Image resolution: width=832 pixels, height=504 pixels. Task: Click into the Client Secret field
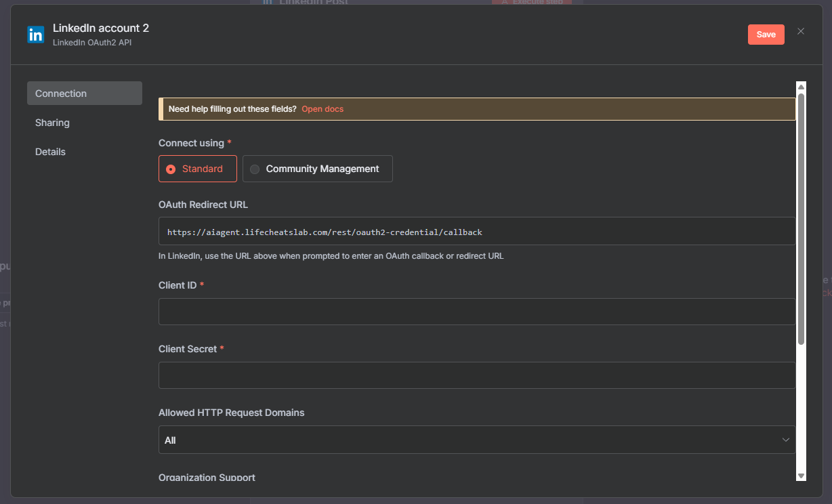click(476, 375)
